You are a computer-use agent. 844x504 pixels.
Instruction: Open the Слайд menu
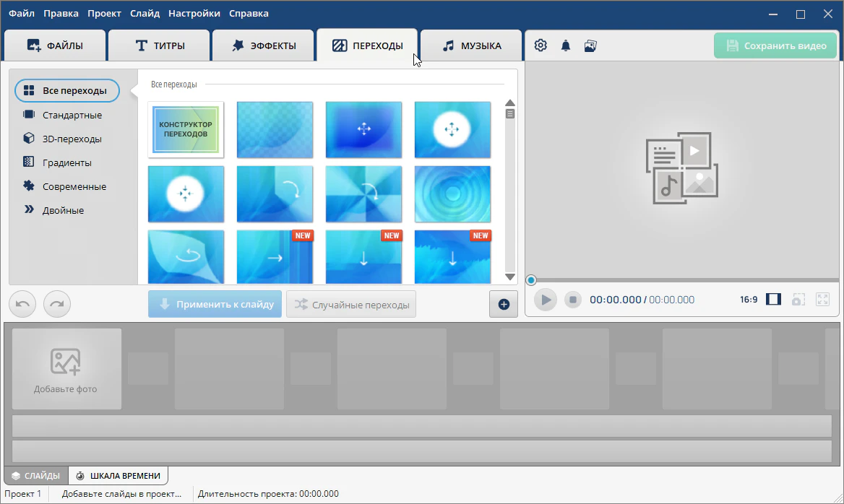[x=145, y=13]
